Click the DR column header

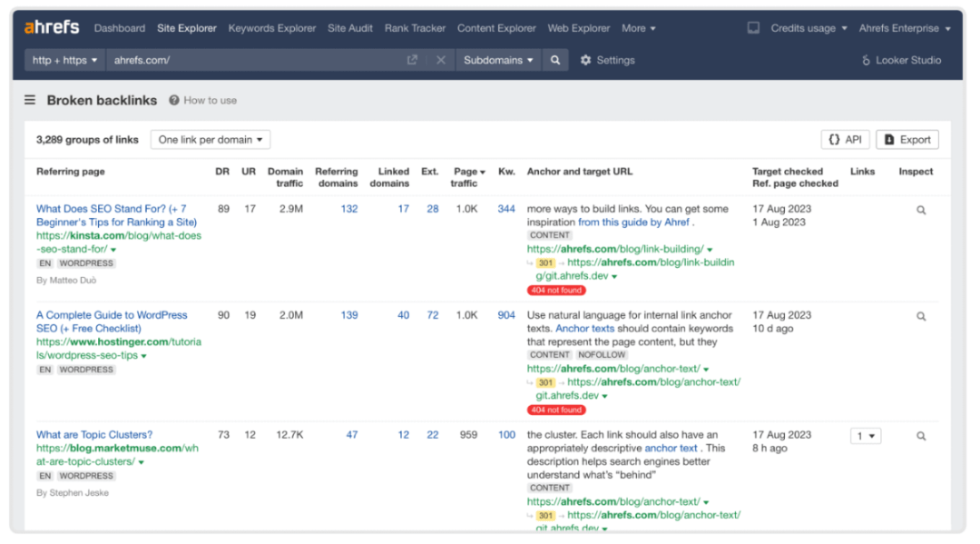coord(222,171)
